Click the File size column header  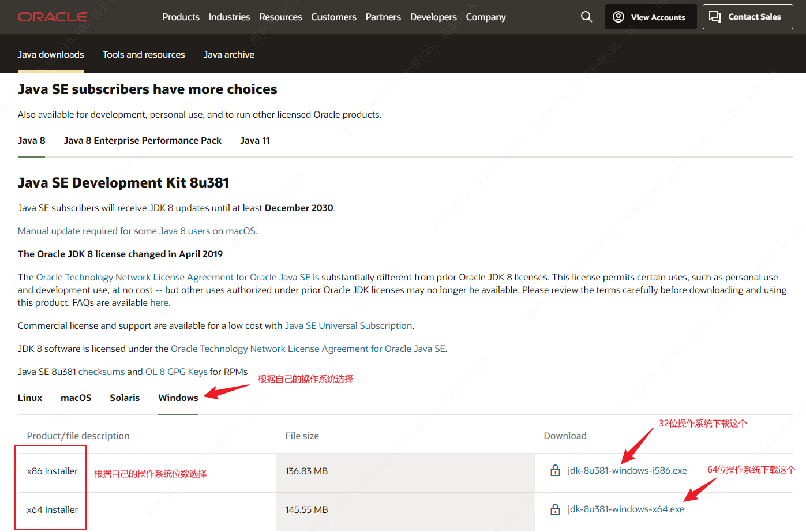[302, 436]
